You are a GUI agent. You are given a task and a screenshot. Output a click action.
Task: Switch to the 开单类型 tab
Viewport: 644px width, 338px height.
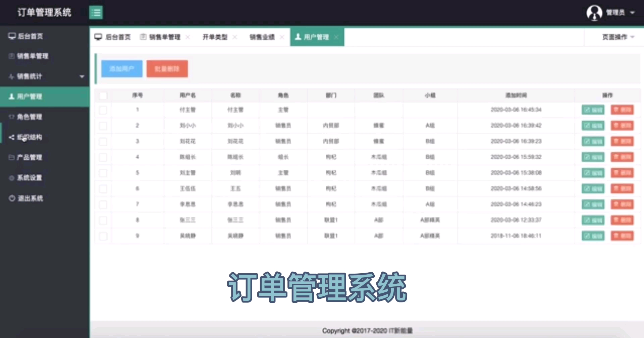click(215, 37)
